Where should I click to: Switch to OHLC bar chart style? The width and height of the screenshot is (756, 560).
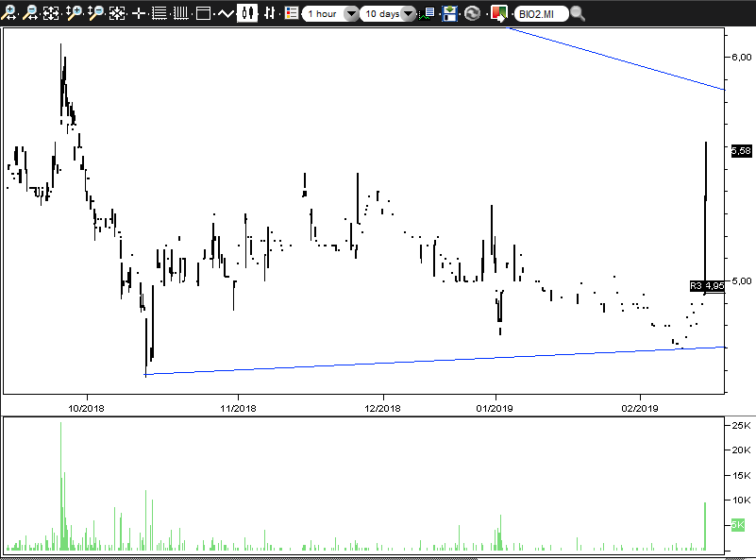pyautogui.click(x=270, y=13)
